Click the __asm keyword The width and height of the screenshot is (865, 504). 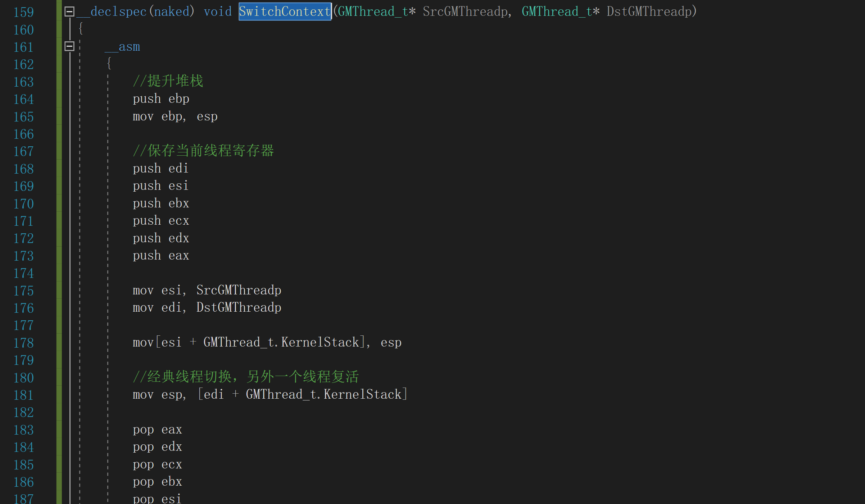click(x=122, y=47)
